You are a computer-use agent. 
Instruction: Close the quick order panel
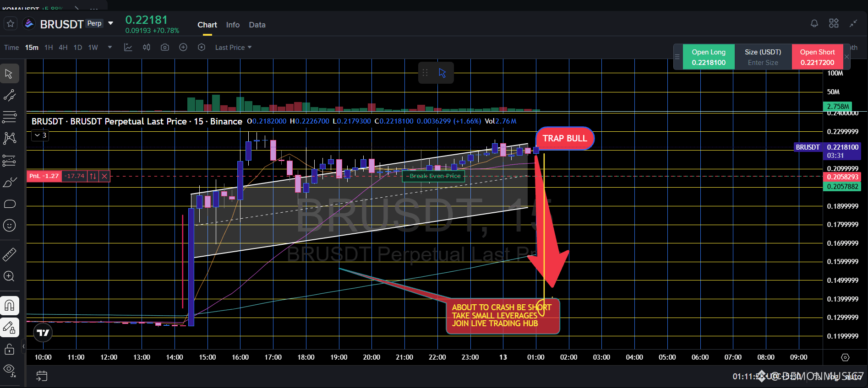click(x=846, y=57)
